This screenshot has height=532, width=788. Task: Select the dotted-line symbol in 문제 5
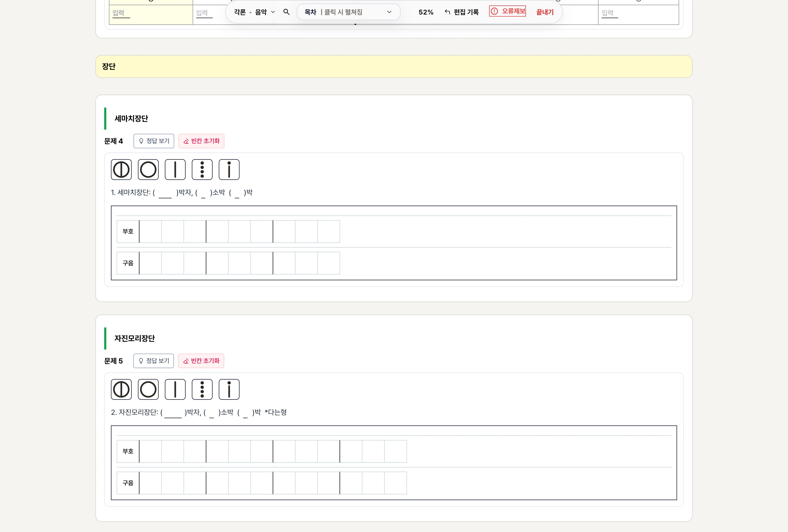229,389
